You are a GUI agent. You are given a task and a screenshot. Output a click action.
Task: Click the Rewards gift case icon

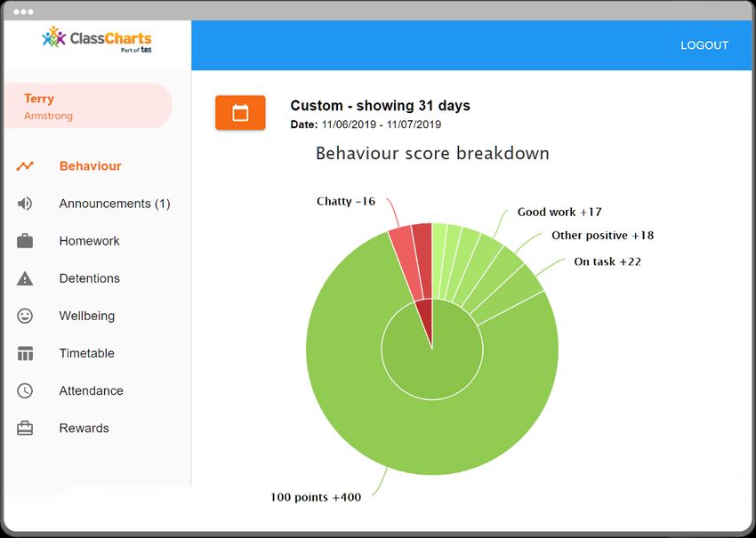pyautogui.click(x=25, y=428)
